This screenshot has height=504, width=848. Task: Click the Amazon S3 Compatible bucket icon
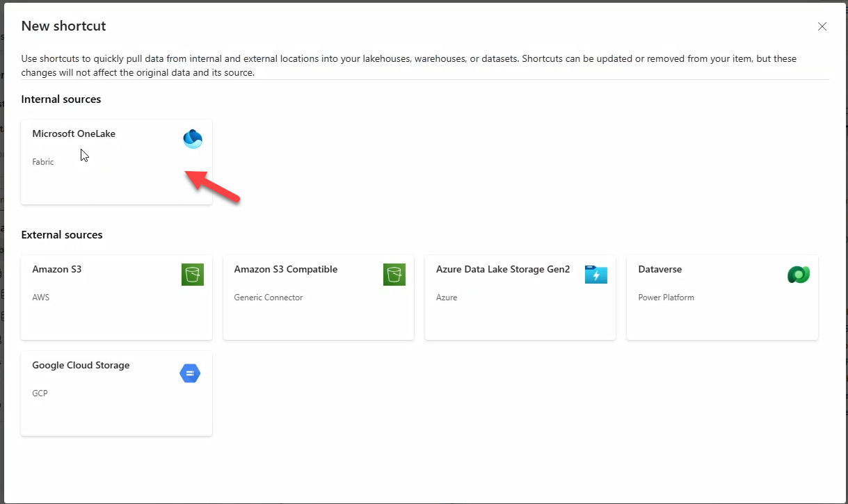pos(394,275)
